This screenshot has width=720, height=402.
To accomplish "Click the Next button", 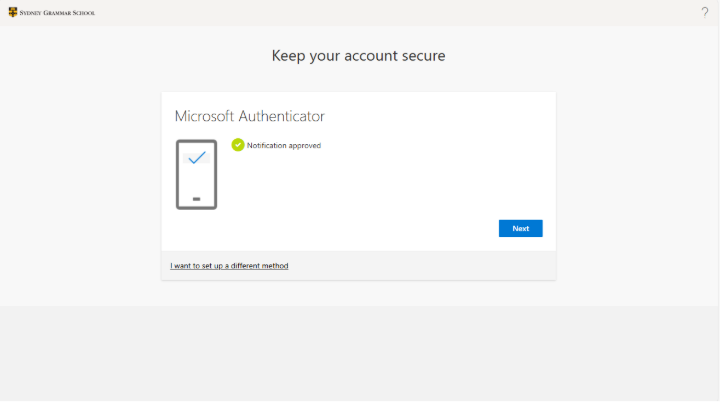I will click(520, 228).
